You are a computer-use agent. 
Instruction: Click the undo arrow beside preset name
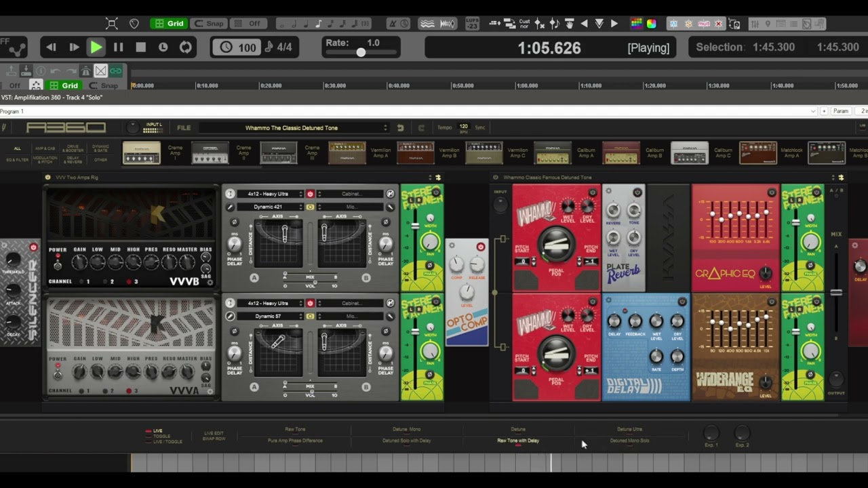[x=400, y=127]
